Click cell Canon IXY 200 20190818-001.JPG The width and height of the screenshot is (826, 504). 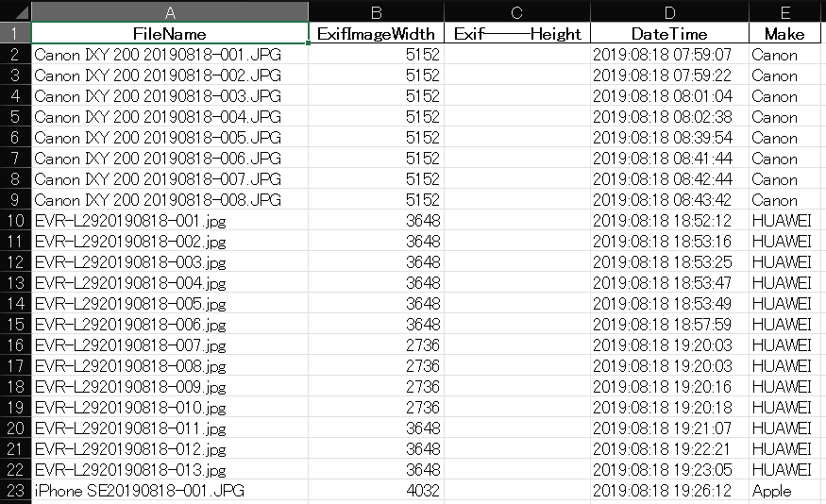[x=158, y=55]
